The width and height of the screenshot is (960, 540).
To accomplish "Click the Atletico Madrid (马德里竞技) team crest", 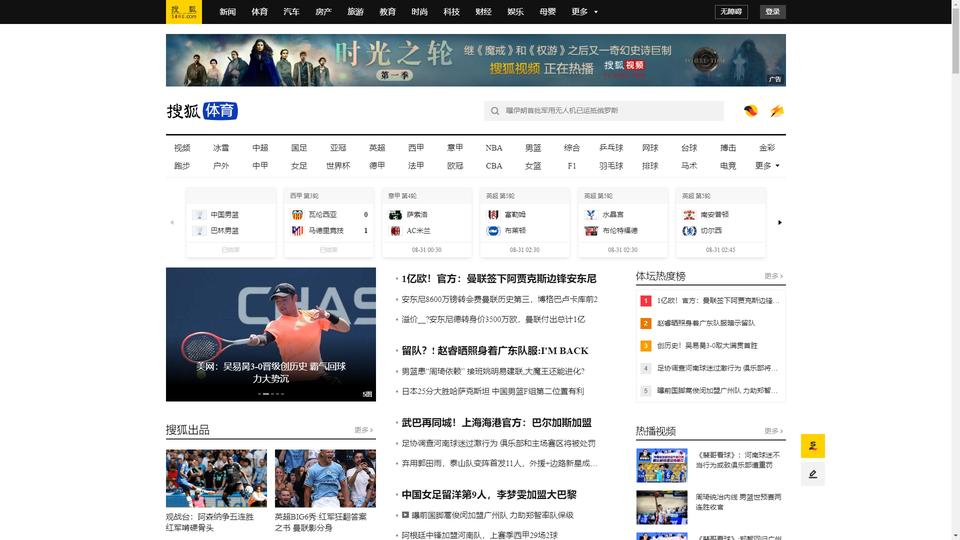I will 297,231.
